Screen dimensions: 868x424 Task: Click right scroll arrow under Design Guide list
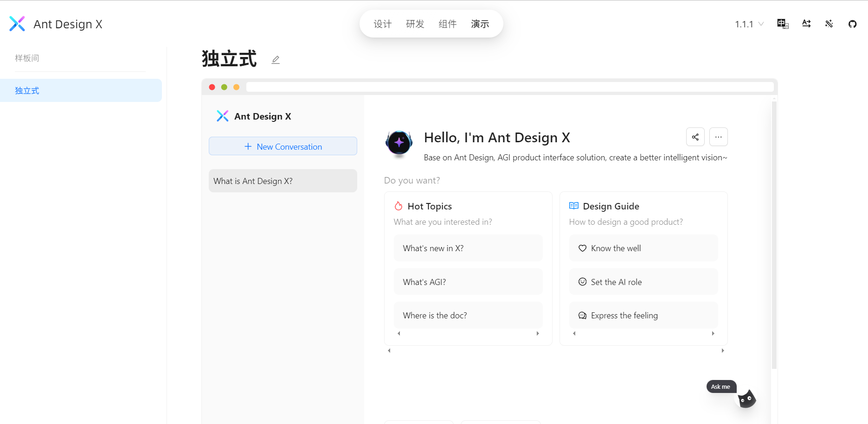pos(713,333)
